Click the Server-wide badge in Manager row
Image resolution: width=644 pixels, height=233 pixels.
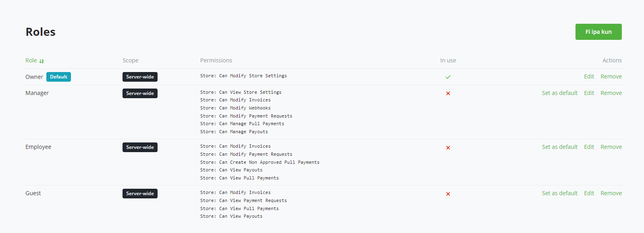[x=140, y=93]
